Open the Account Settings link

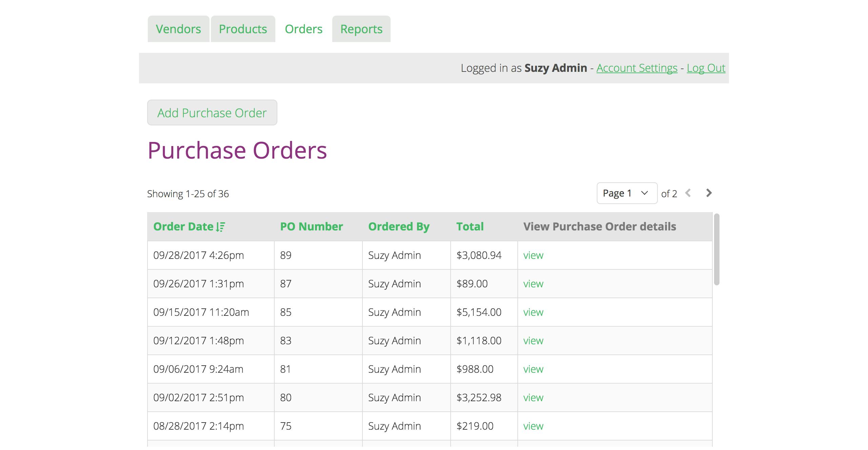(x=637, y=68)
